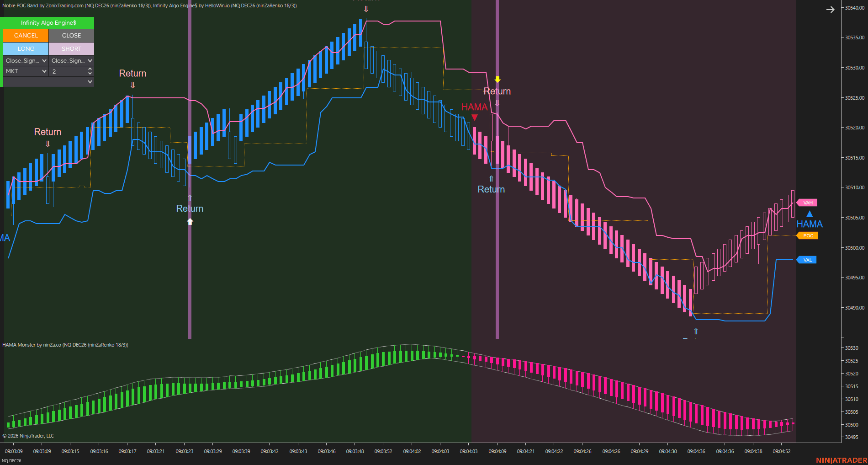
Task: Increase quantity with stepper up arrow
Action: click(90, 69)
